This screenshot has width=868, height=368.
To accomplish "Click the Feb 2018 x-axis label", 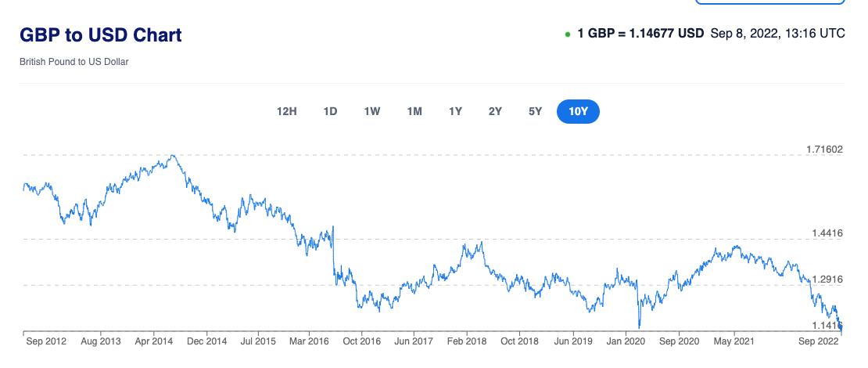I will (x=466, y=341).
